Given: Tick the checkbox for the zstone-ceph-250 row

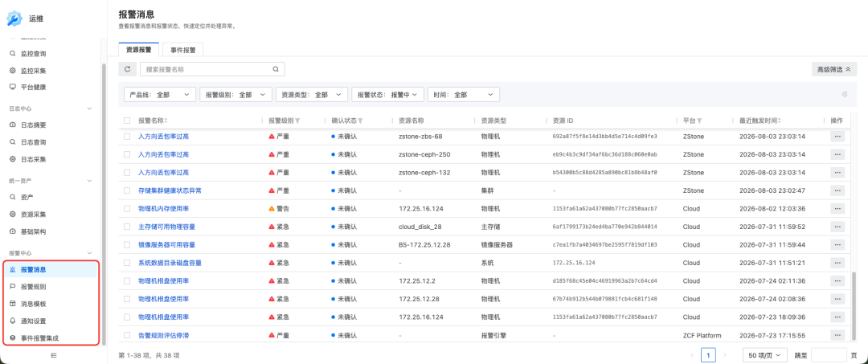Looking at the screenshot, I should tap(127, 153).
